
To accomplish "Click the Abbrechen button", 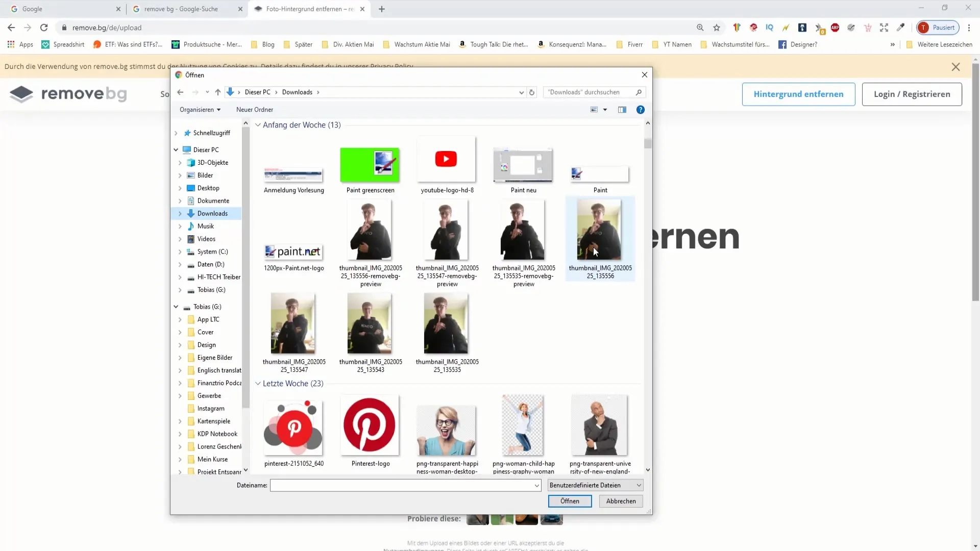I will [621, 501].
